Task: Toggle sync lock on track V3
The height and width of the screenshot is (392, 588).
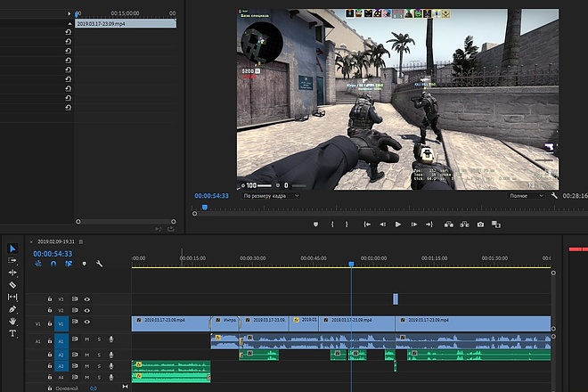Action: [x=75, y=299]
